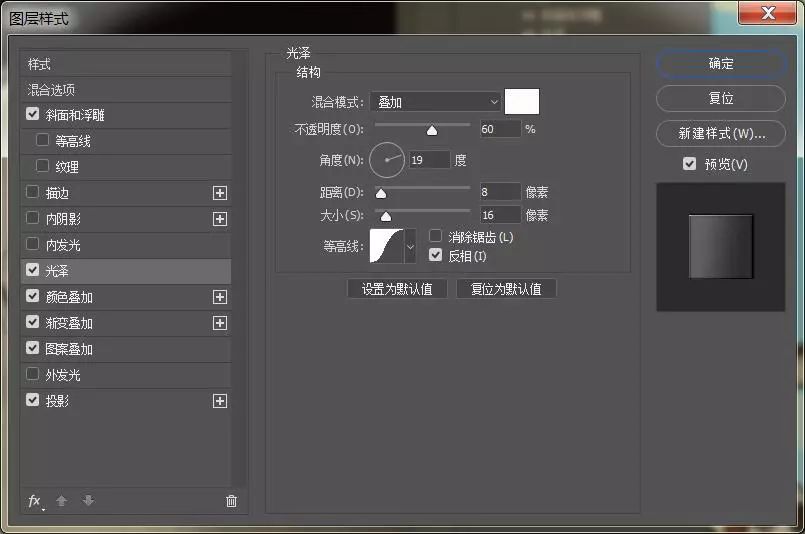The width and height of the screenshot is (805, 534).
Task: Click the delete effect trash icon
Action: [231, 501]
